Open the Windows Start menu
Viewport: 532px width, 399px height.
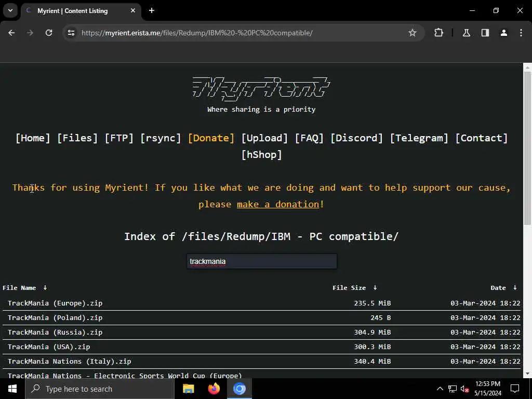click(12, 389)
